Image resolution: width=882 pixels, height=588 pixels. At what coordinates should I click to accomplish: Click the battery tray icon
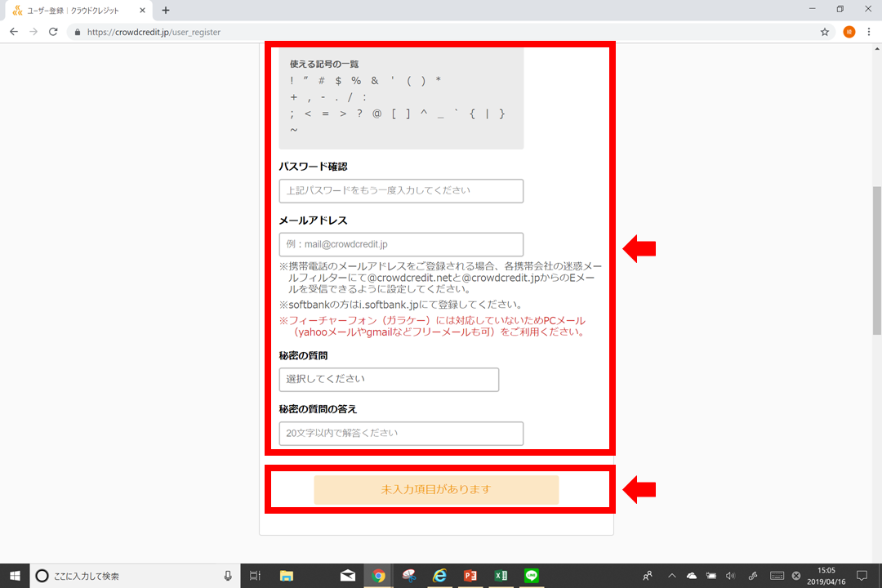711,576
